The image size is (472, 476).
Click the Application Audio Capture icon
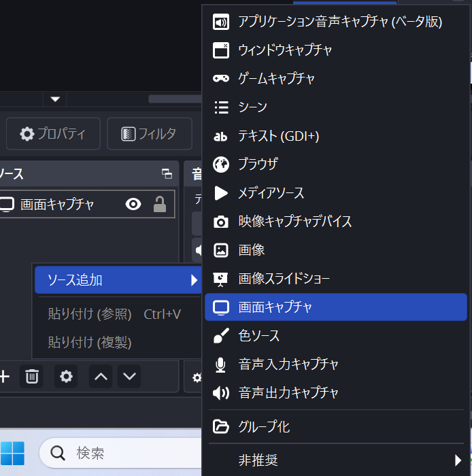[x=221, y=22]
